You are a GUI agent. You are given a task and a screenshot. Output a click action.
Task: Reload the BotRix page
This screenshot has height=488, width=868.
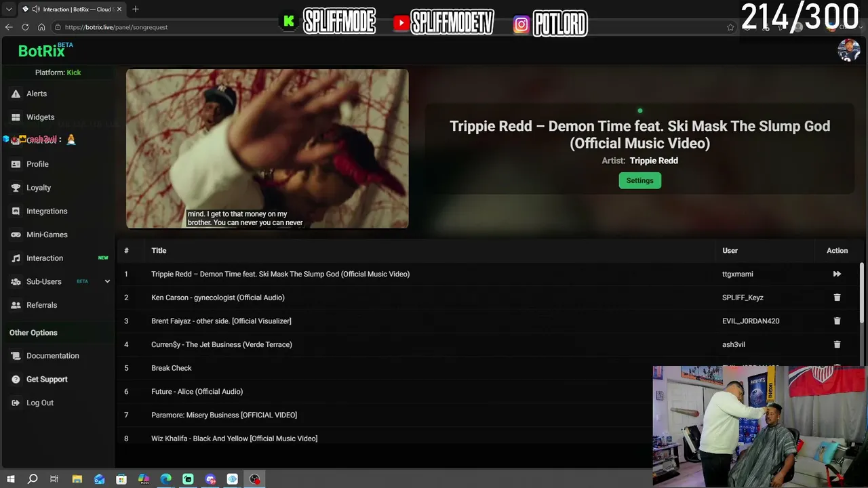coord(25,27)
